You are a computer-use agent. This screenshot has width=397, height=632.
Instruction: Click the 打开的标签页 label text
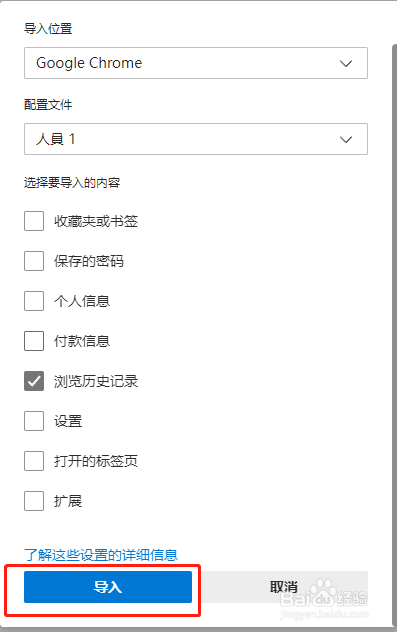(96, 461)
